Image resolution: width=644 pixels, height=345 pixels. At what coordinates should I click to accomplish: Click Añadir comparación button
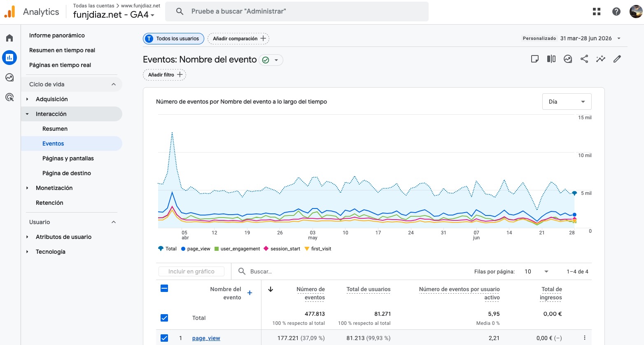[x=238, y=39]
